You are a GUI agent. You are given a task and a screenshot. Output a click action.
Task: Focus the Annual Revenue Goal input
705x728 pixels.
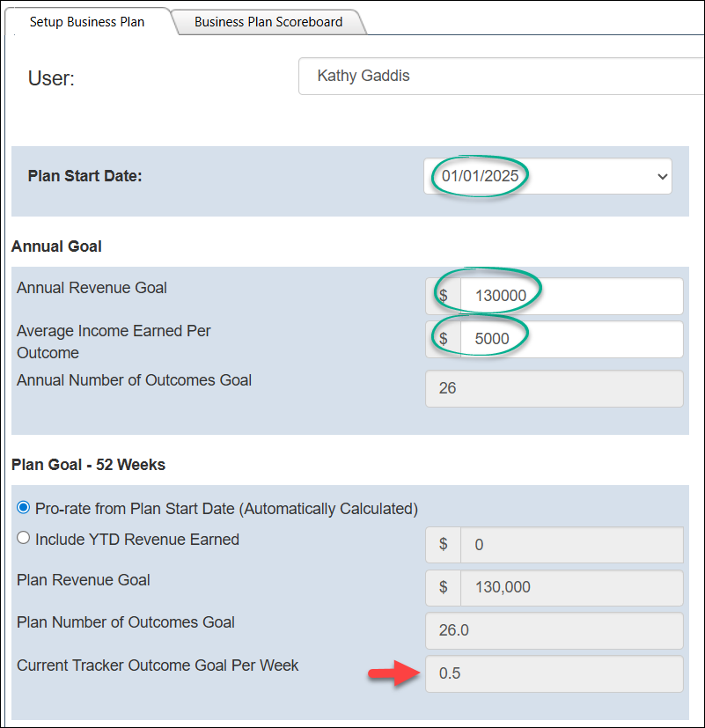570,296
